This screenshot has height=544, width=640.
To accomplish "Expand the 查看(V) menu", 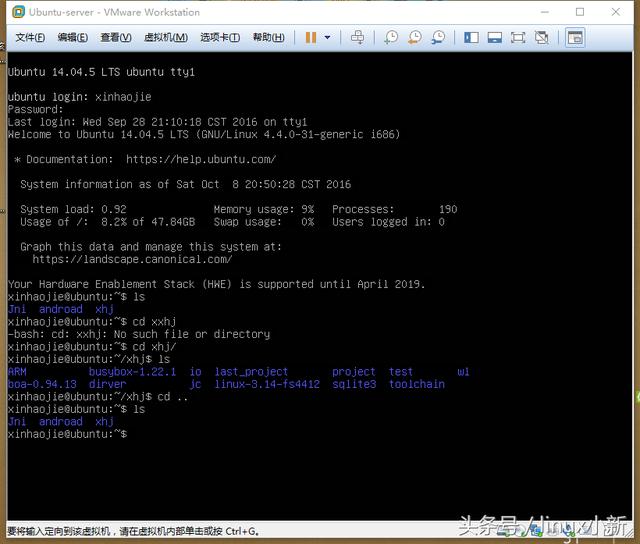I will (x=116, y=38).
